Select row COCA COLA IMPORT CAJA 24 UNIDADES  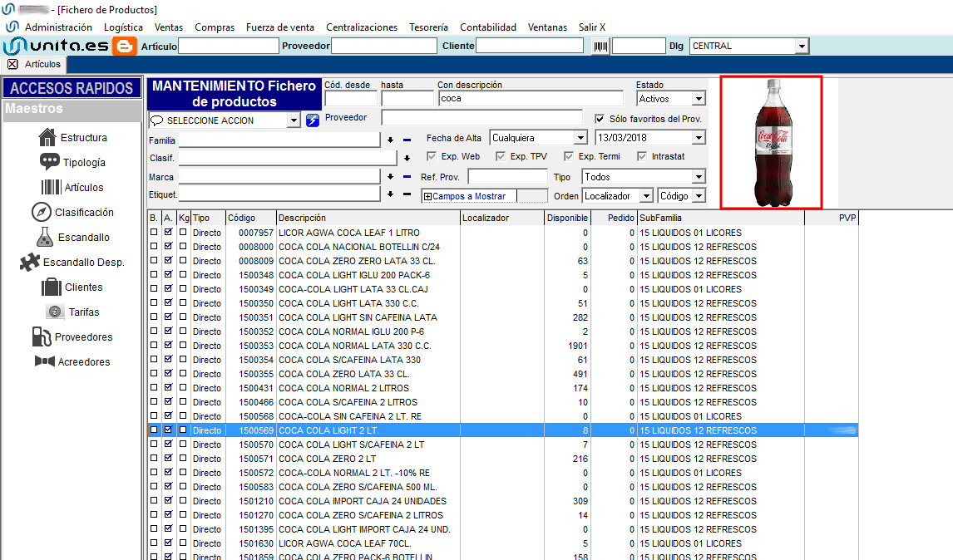(502, 501)
